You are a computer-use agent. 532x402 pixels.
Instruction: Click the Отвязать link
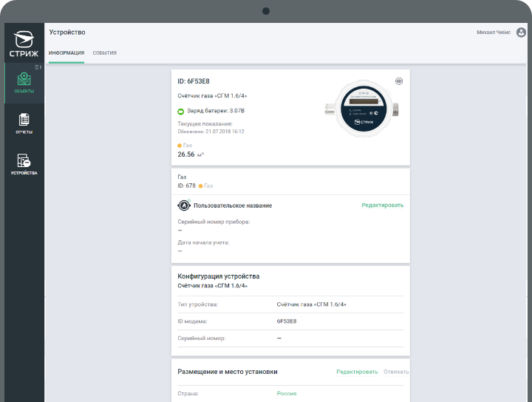[396, 372]
